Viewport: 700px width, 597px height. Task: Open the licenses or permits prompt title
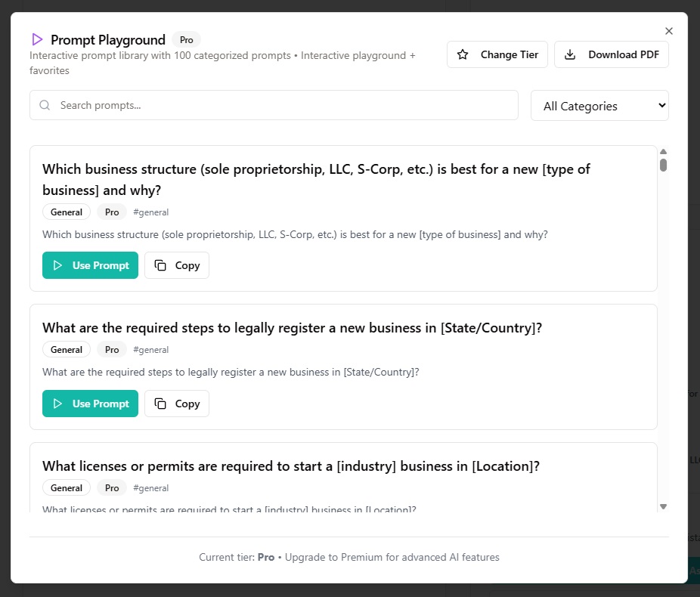291,466
